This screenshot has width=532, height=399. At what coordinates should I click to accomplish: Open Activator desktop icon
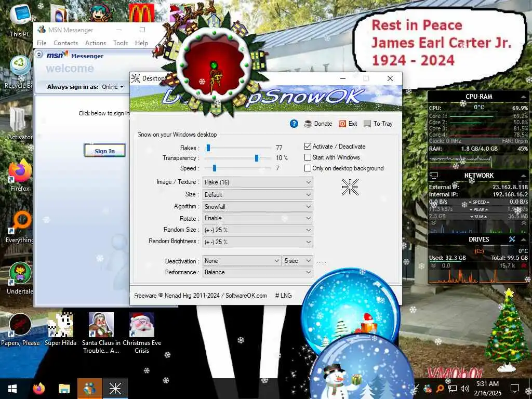click(19, 124)
